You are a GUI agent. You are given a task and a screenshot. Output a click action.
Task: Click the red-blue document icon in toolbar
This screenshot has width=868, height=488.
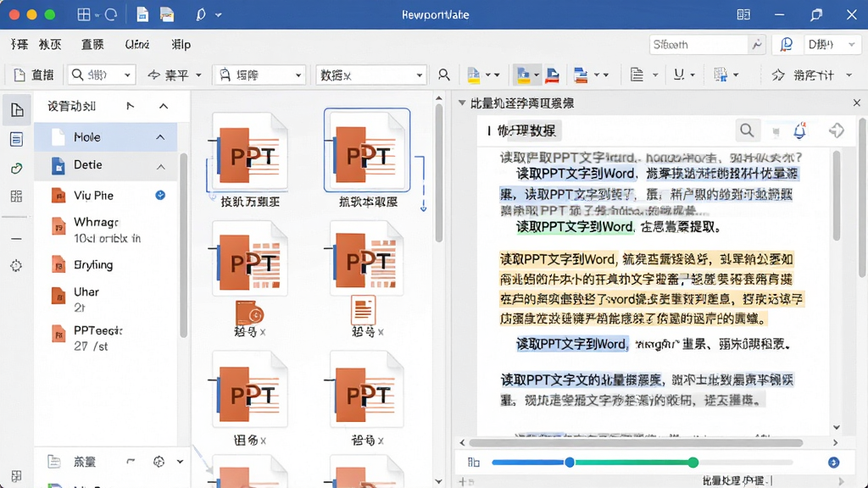552,75
